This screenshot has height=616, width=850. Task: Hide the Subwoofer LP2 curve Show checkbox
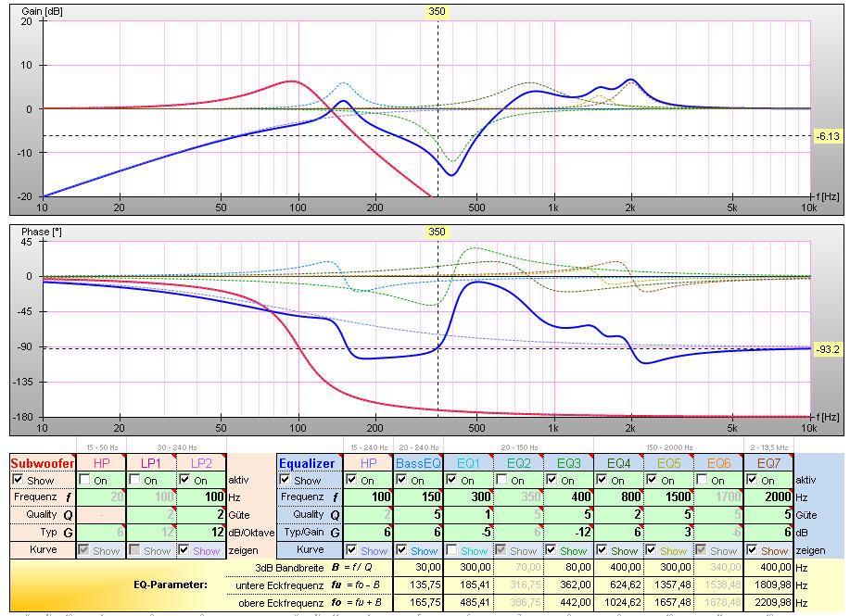pyautogui.click(x=186, y=550)
